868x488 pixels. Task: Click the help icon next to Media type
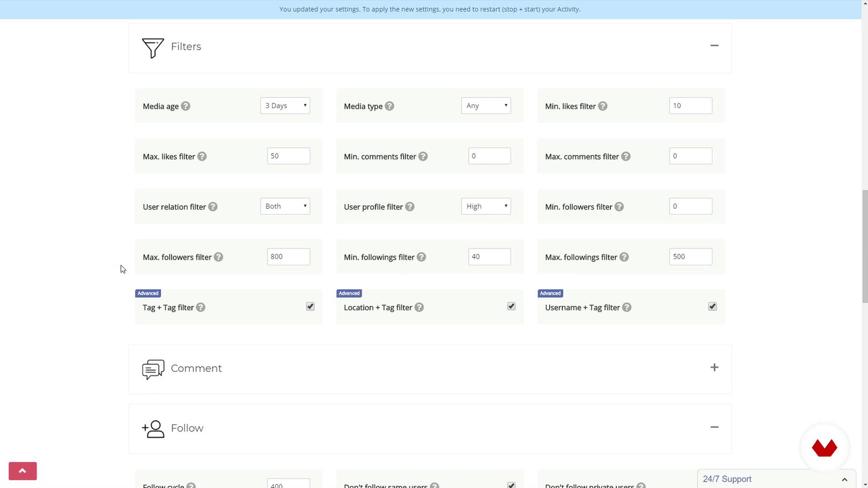[x=389, y=106]
